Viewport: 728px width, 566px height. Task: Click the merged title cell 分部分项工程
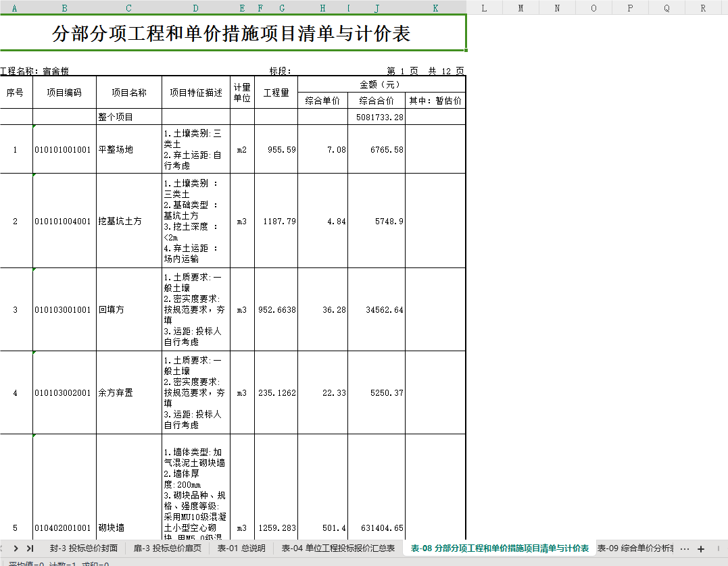pyautogui.click(x=233, y=33)
